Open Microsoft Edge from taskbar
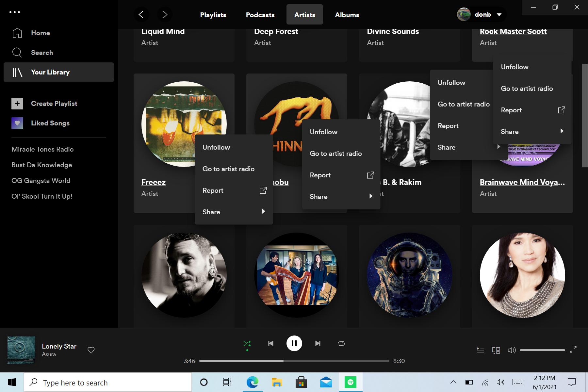Screen dimensions: 588x392 point(252,382)
